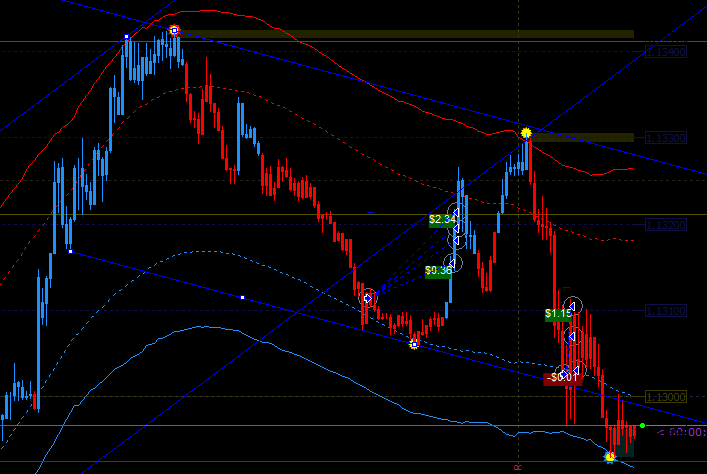Select the white anchor point where the two blue trendlines meet at upper left
Viewport: 707px width, 474px height.
point(127,37)
